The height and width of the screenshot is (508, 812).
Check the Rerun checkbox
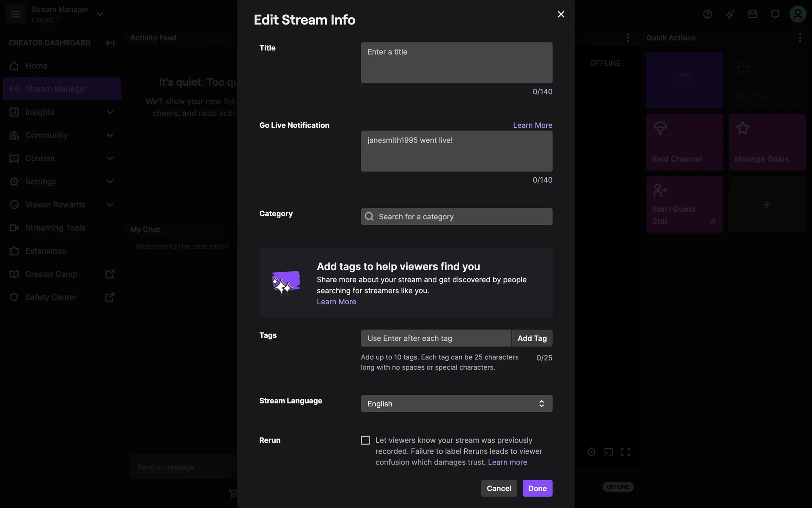[x=365, y=440]
